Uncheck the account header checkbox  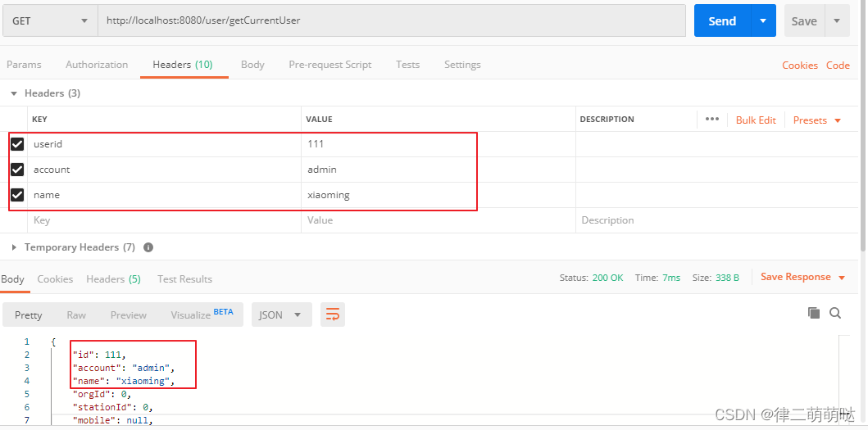(18, 170)
